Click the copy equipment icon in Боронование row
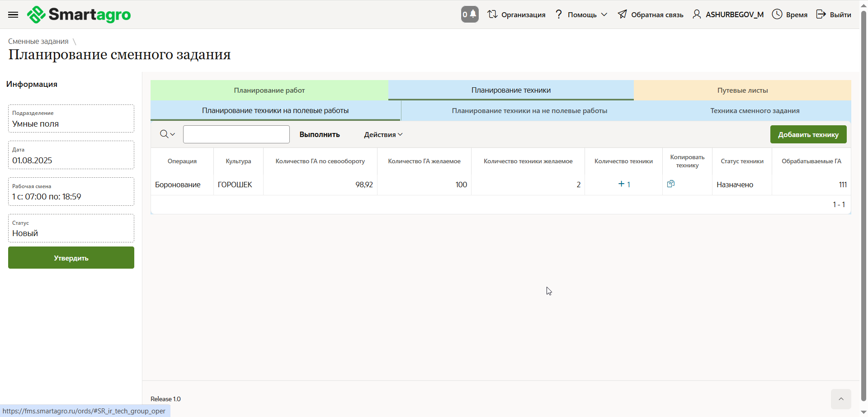Image resolution: width=868 pixels, height=417 pixels. click(671, 184)
